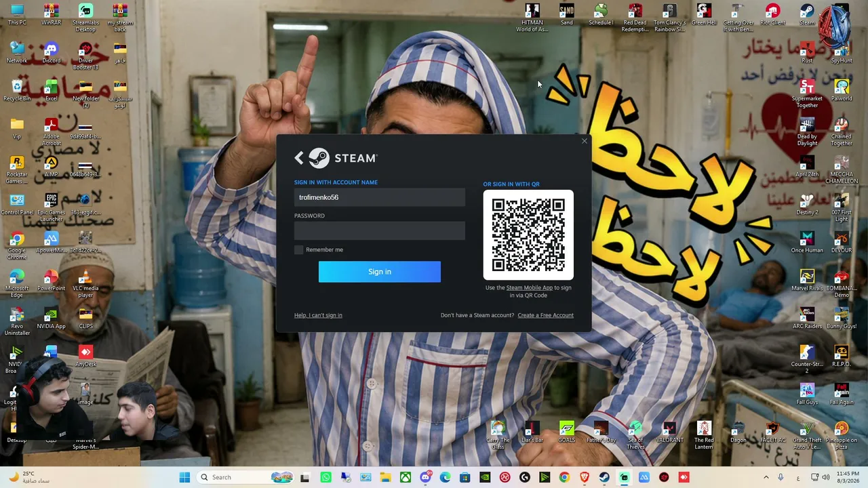The image size is (868, 488).
Task: Select the Grand Theft Auto V shortcut
Action: point(807,435)
